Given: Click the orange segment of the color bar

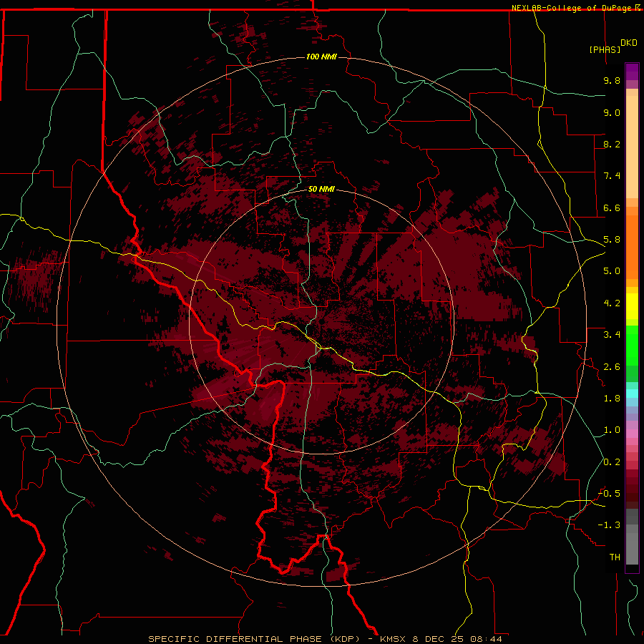Looking at the screenshot, I should (x=632, y=248).
